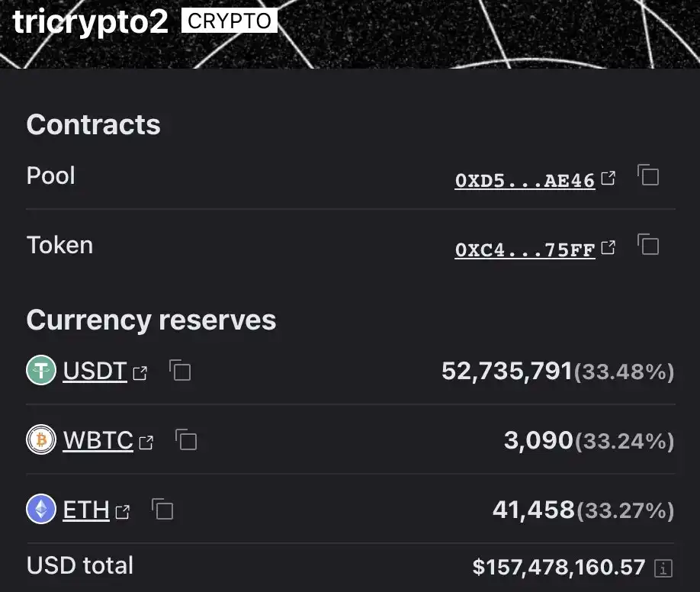This screenshot has height=592, width=700.
Task: Click the USD total info icon
Action: tap(664, 568)
